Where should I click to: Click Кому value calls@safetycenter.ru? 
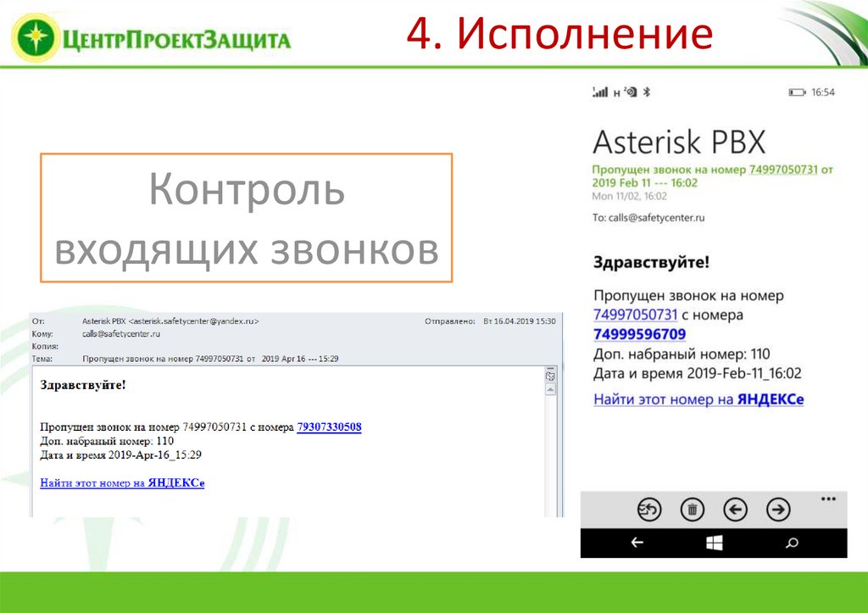point(121,334)
